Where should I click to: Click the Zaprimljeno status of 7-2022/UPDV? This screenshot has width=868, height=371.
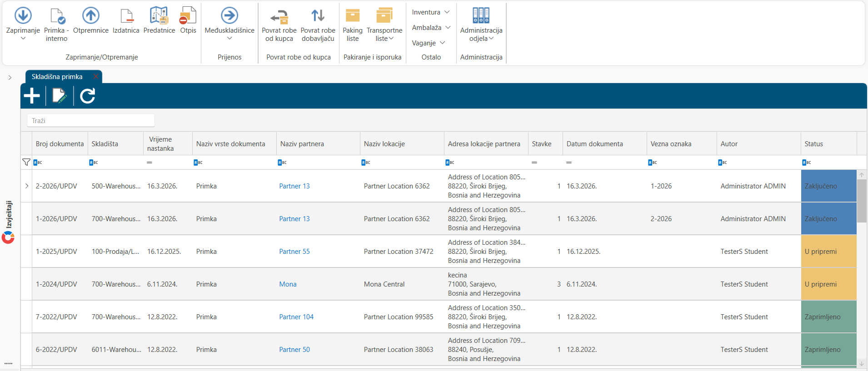pos(828,317)
